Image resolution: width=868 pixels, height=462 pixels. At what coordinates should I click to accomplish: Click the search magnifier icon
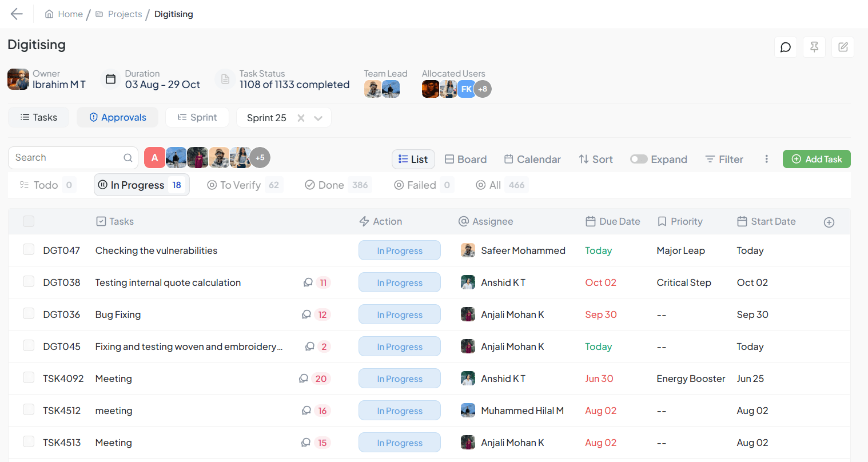(x=128, y=158)
